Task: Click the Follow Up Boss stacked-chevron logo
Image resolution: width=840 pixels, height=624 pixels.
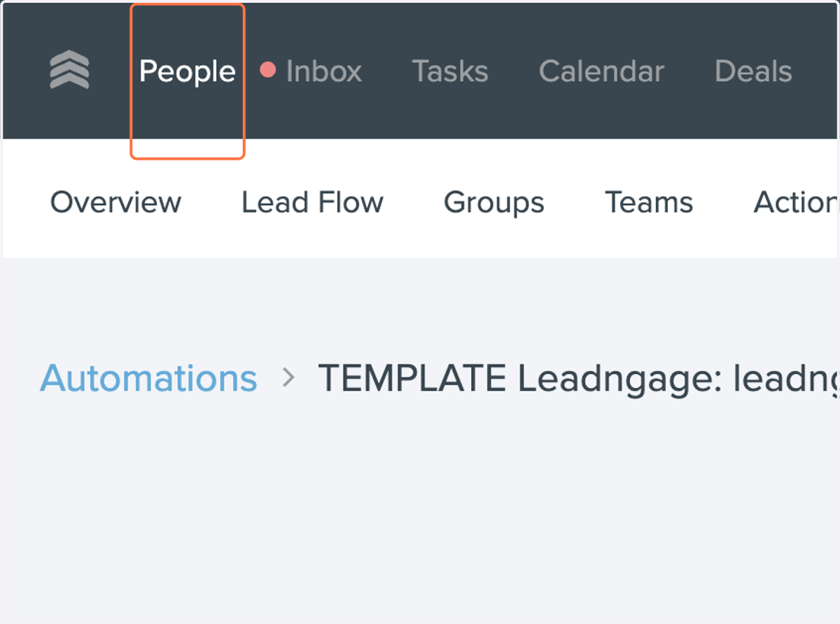Action: [70, 71]
